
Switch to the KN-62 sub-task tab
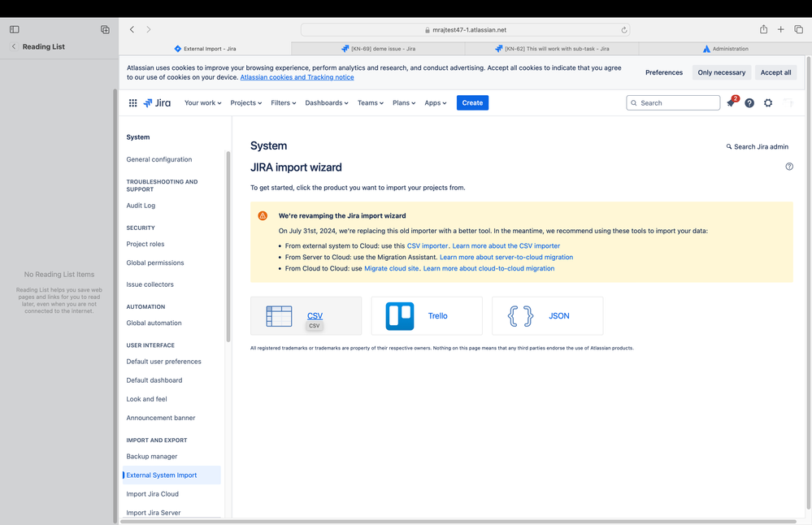pyautogui.click(x=552, y=49)
